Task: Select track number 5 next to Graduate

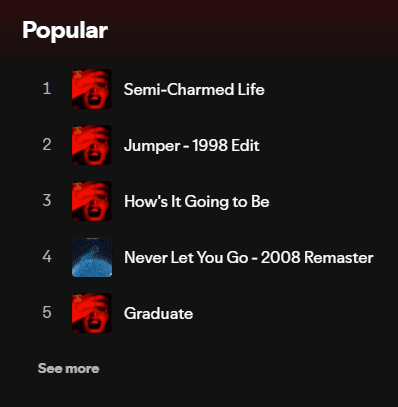Action: [x=47, y=312]
